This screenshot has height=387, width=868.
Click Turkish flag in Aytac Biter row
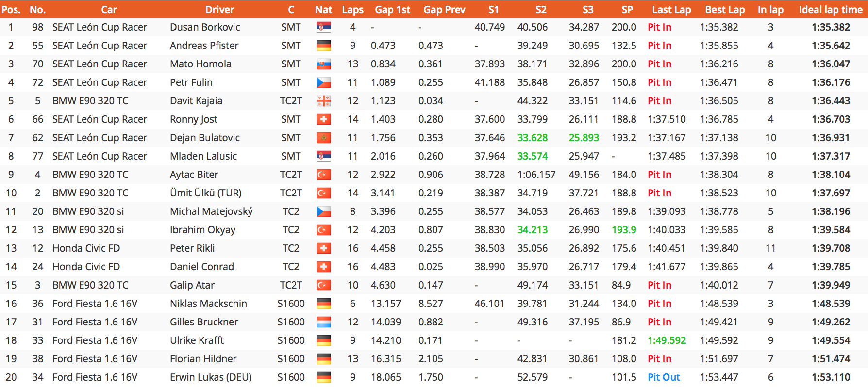[323, 175]
